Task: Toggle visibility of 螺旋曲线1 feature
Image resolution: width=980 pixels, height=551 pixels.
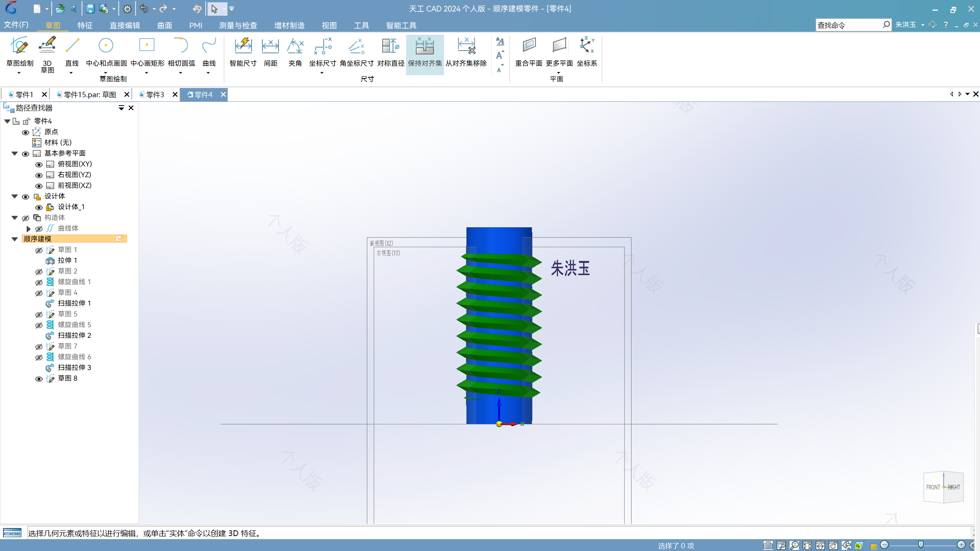Action: click(x=39, y=281)
